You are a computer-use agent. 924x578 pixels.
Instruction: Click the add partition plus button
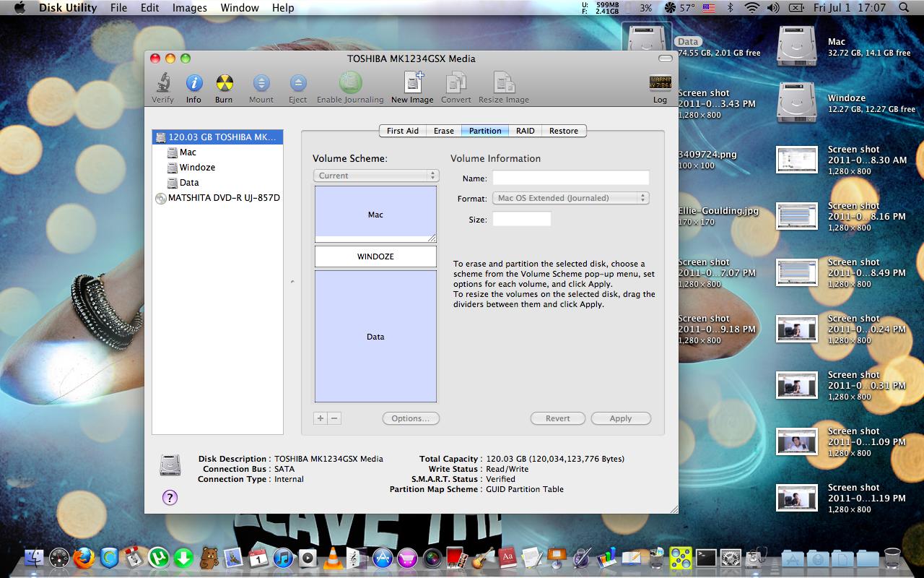[321, 418]
